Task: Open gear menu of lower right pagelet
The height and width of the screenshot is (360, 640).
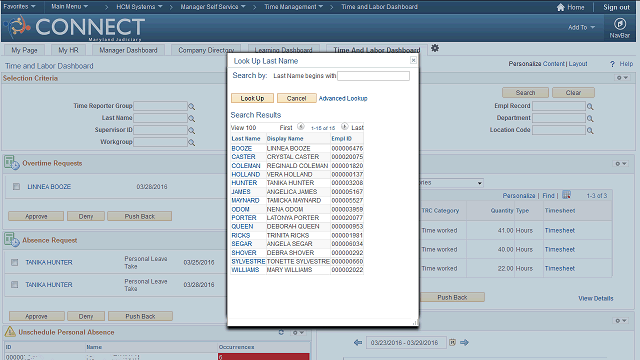Action: pyautogui.click(x=621, y=321)
